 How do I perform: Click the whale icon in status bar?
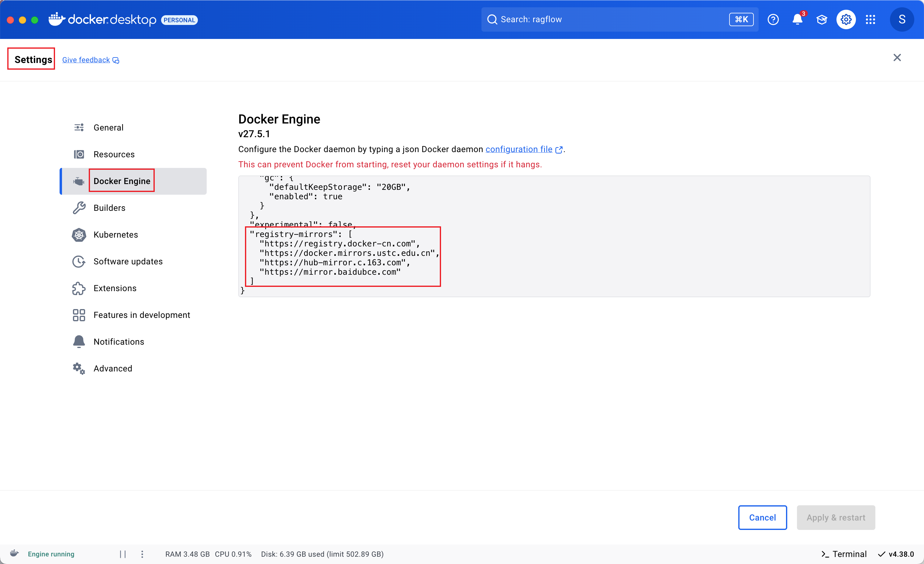(x=14, y=553)
